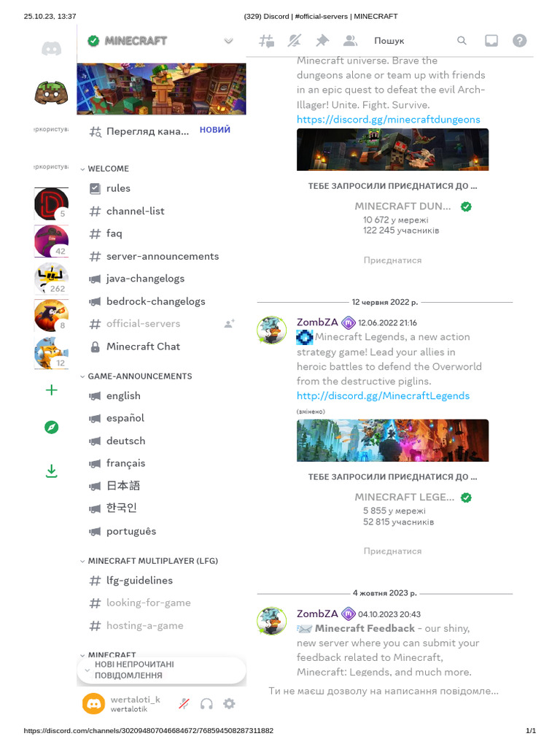The height and width of the screenshot is (747, 560).
Task: Open User Settings gear icon
Action: [x=229, y=704]
